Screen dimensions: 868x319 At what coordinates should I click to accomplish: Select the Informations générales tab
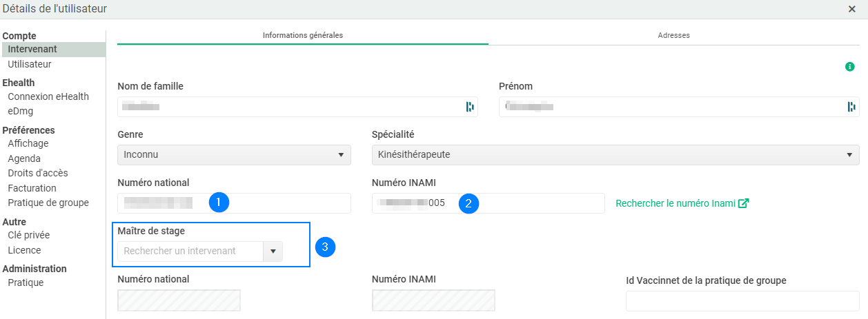[302, 35]
